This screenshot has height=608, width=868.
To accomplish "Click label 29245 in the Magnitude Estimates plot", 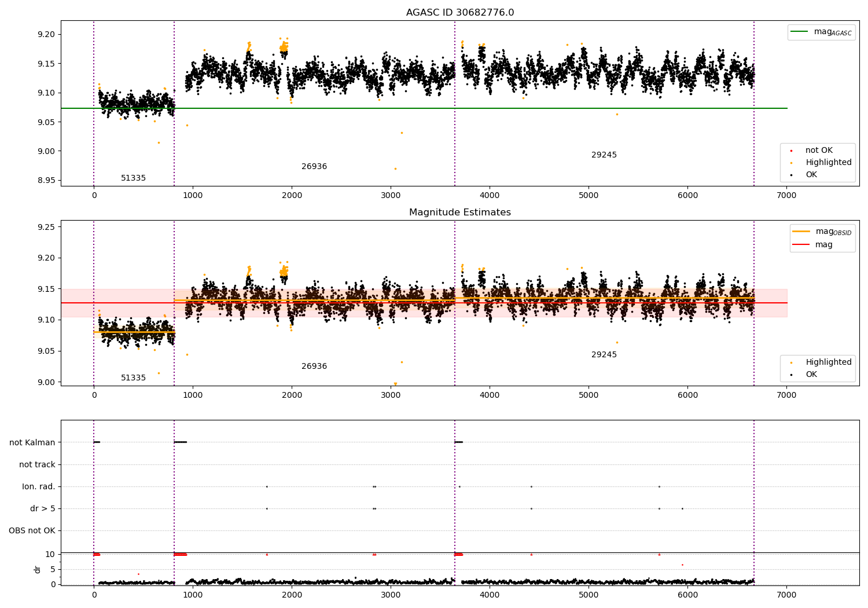I will coord(604,355).
